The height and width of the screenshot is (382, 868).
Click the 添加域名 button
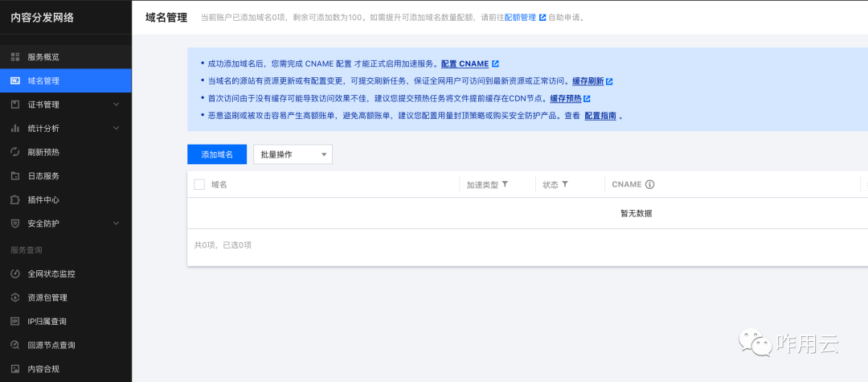point(217,154)
